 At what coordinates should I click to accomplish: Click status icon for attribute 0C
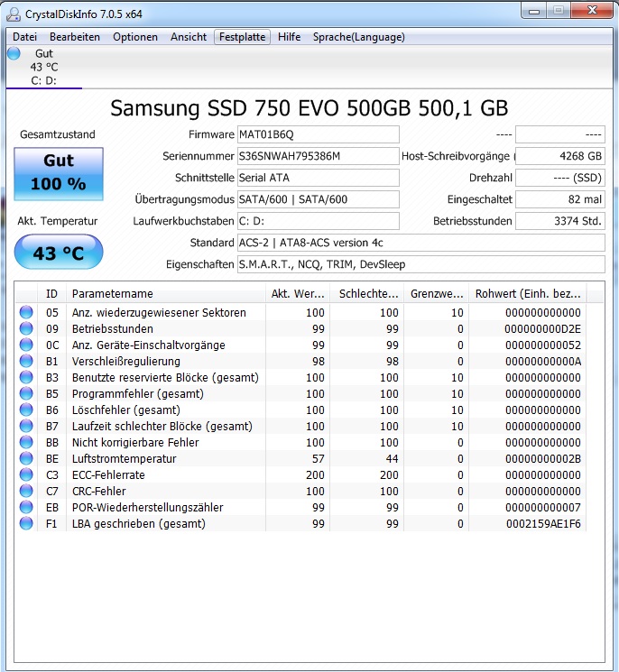click(x=26, y=345)
